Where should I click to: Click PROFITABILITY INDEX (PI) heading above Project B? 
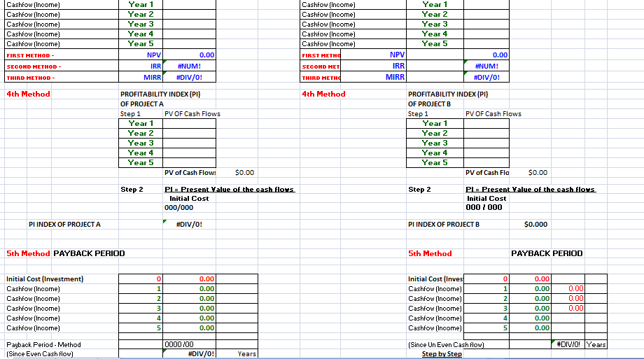click(x=448, y=94)
